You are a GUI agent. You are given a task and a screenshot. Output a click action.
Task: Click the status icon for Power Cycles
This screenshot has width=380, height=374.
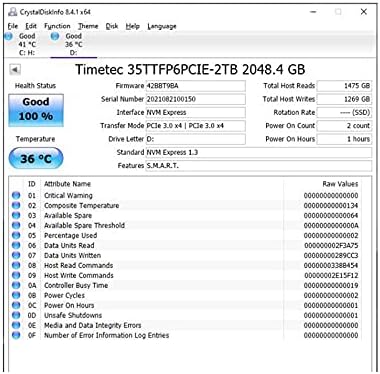[x=16, y=295]
